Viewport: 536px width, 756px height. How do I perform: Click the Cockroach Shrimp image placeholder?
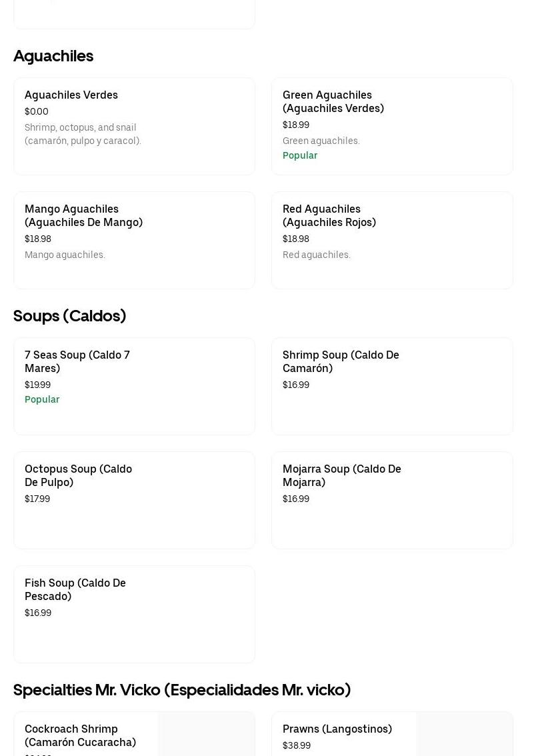tap(206, 735)
